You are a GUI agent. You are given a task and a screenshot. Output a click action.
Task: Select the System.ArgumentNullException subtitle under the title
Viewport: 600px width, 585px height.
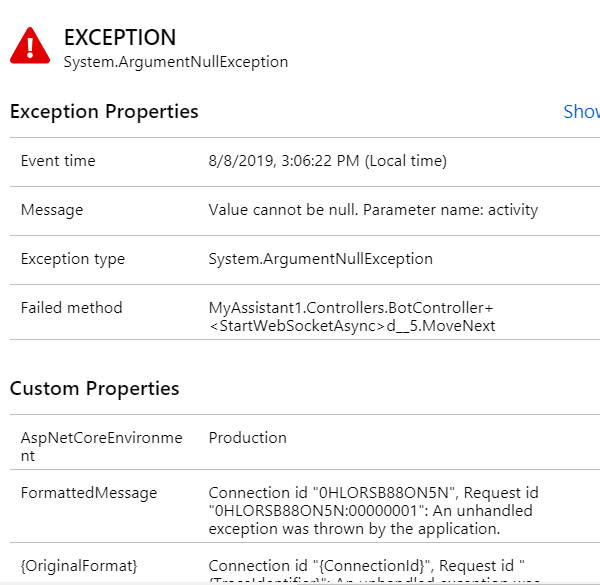pos(176,62)
